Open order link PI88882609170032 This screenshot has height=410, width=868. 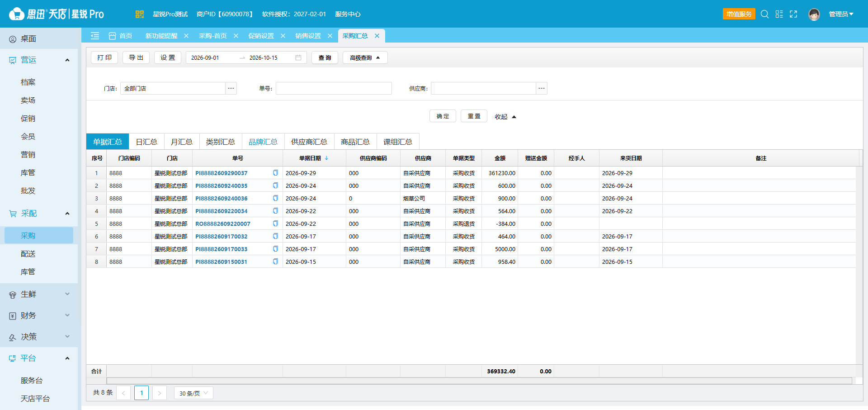click(221, 236)
